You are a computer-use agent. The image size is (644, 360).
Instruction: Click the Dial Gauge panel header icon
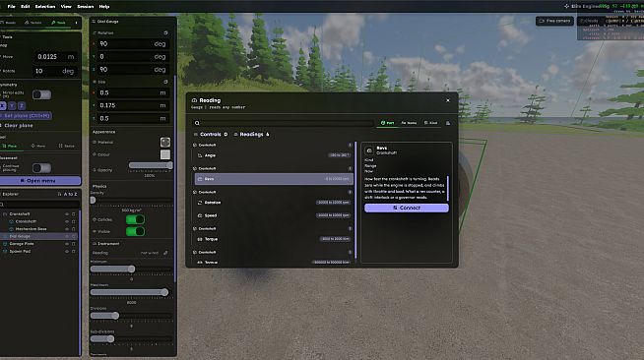coord(94,22)
